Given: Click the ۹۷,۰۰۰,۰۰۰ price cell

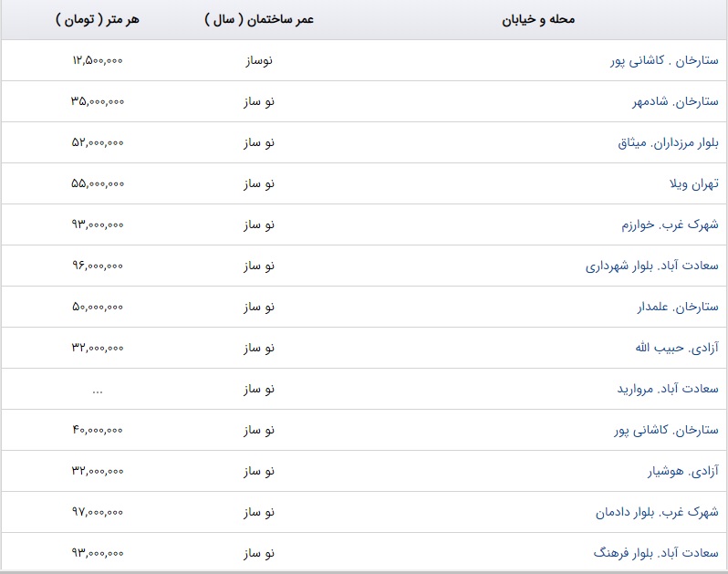Looking at the screenshot, I should [97, 512].
